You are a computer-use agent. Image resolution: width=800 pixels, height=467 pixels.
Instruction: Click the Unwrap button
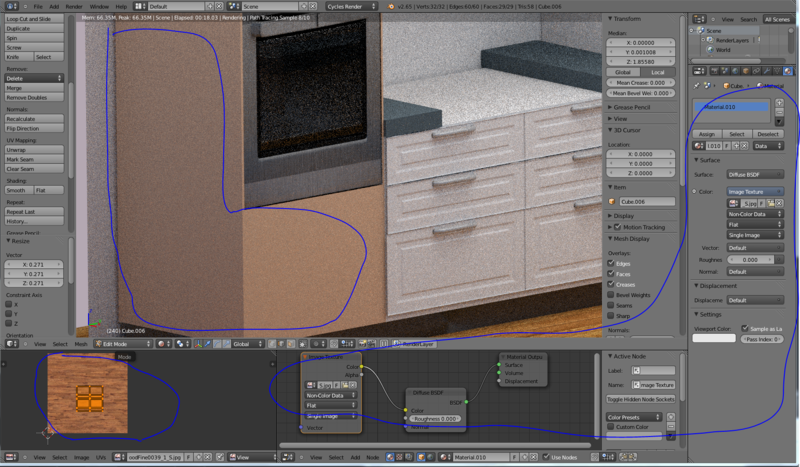(x=34, y=150)
